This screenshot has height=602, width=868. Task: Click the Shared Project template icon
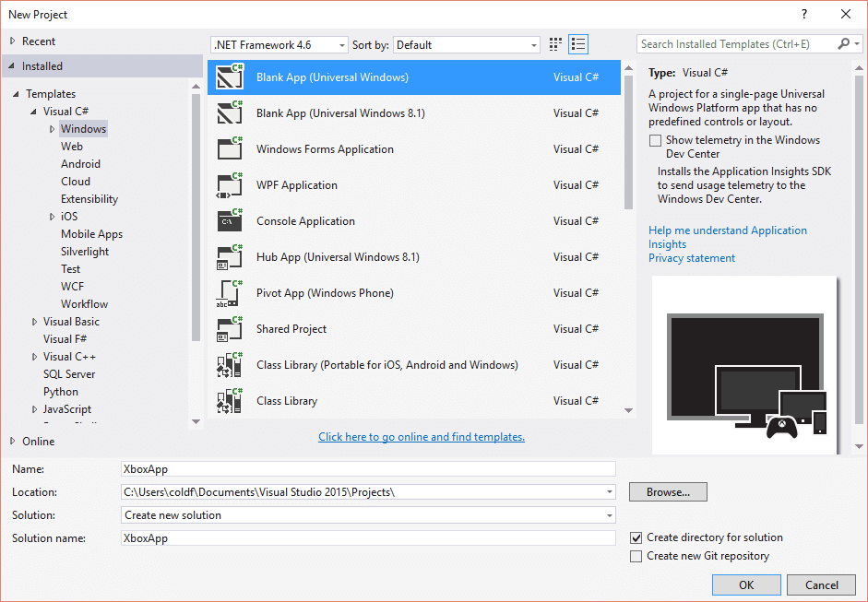pyautogui.click(x=230, y=329)
